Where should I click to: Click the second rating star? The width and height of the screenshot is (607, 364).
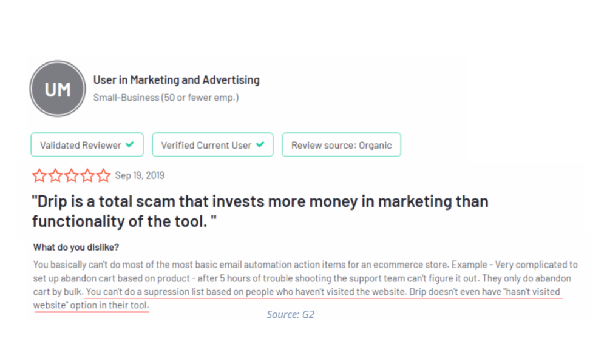click(x=56, y=176)
